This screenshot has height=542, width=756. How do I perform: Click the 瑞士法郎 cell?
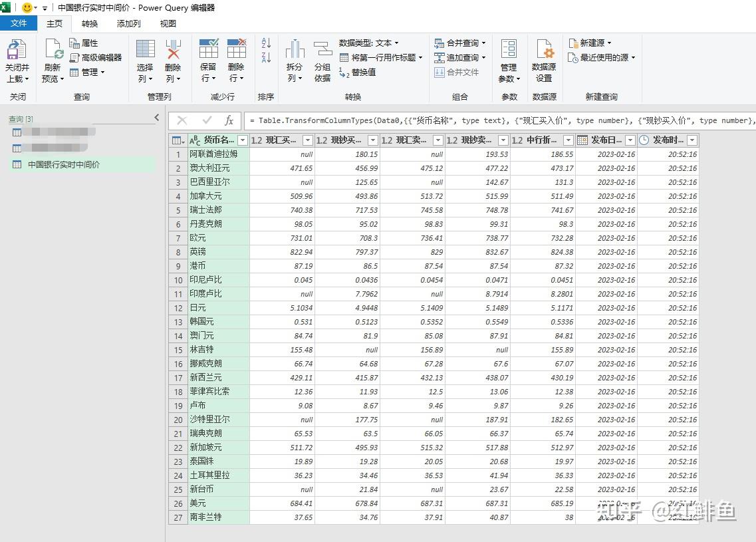[x=218, y=210]
